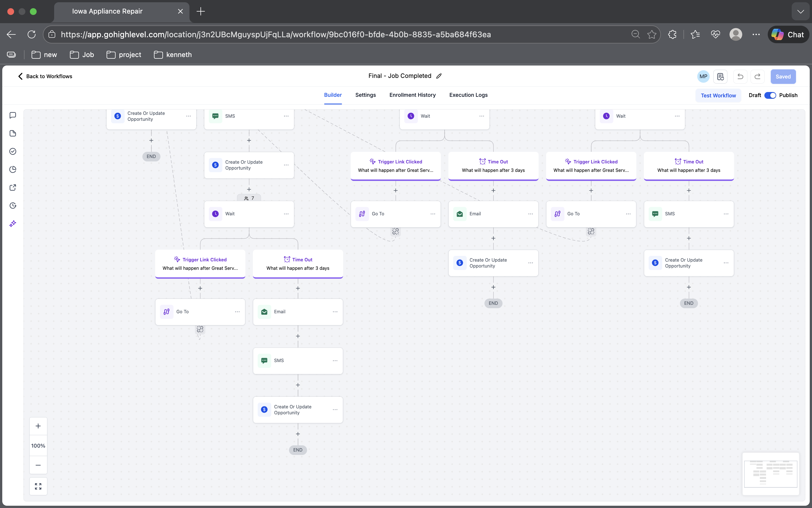Click the checkmark circle sidebar icon
Image resolution: width=812 pixels, height=508 pixels.
[13, 151]
